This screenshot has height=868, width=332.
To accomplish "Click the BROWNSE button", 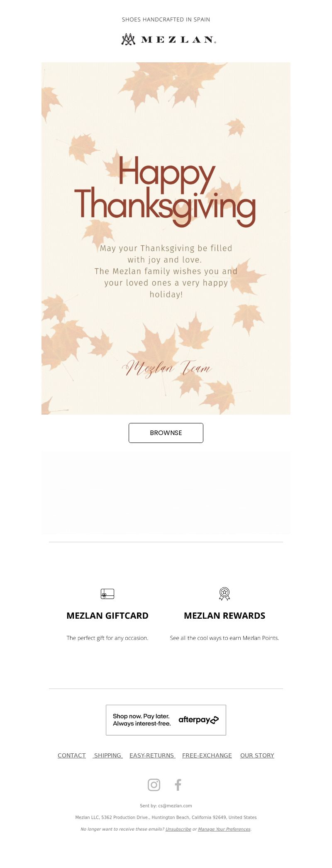I will pos(166,433).
